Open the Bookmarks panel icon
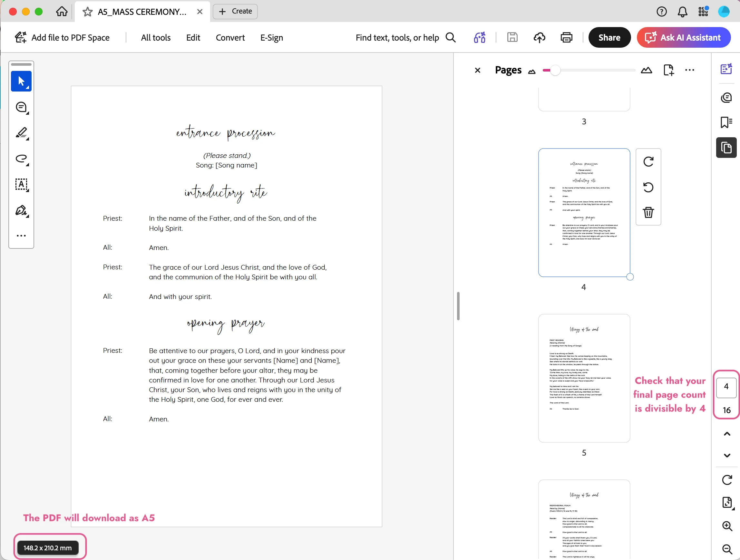This screenshot has height=560, width=740. [x=726, y=122]
